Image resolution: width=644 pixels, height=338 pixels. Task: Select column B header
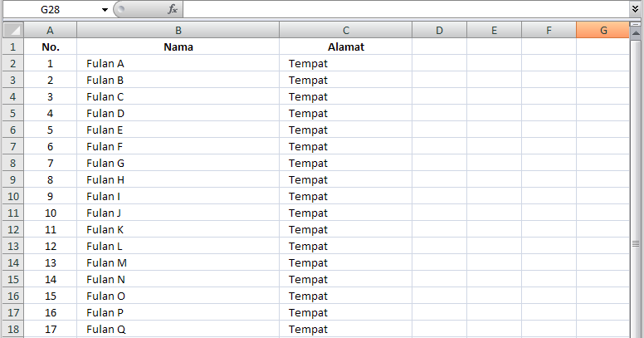[178, 30]
